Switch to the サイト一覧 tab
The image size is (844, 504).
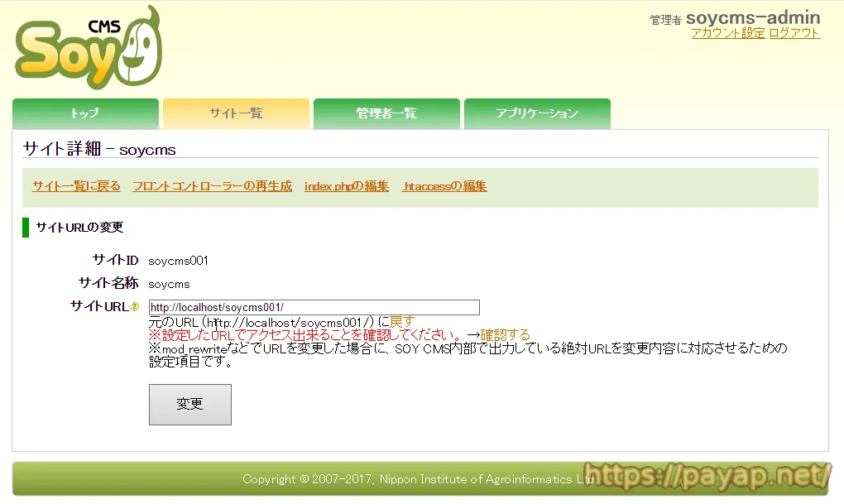[x=236, y=113]
